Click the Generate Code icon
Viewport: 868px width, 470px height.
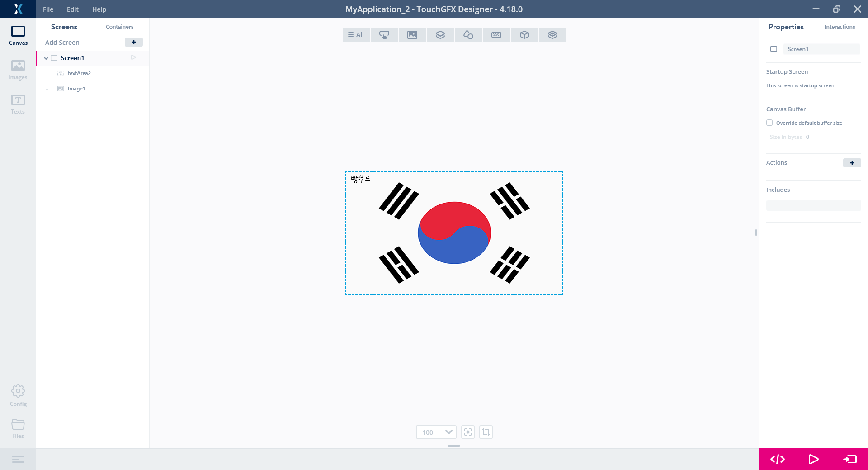point(778,459)
